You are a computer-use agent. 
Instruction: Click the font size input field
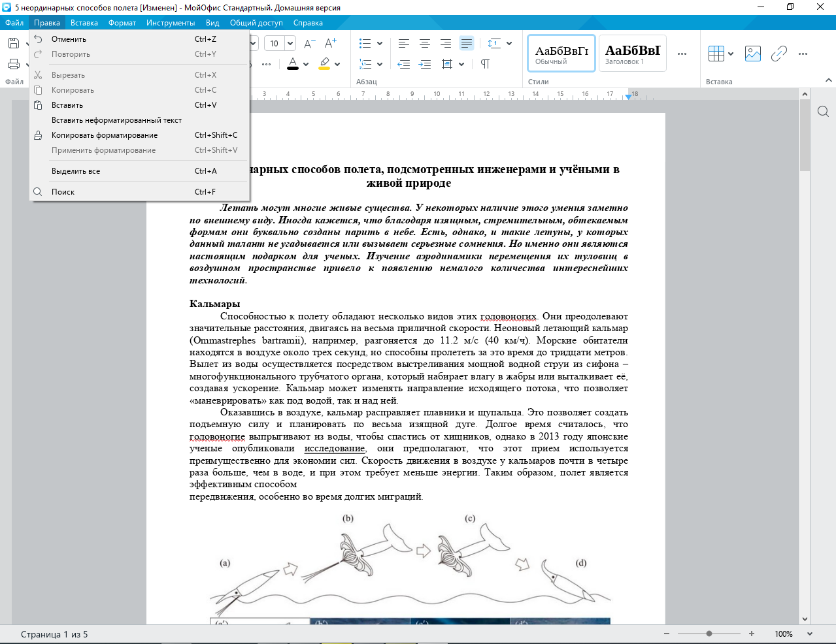[x=275, y=43]
